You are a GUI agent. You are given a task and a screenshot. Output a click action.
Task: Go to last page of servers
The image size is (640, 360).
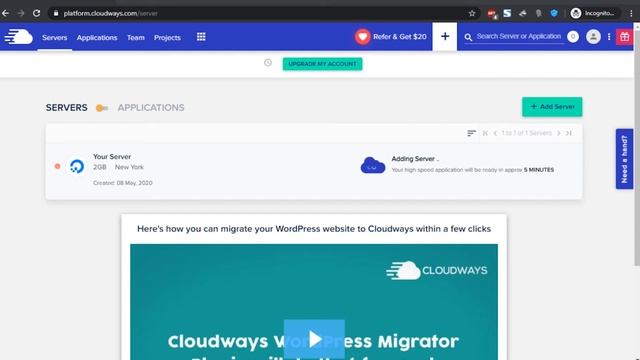569,133
